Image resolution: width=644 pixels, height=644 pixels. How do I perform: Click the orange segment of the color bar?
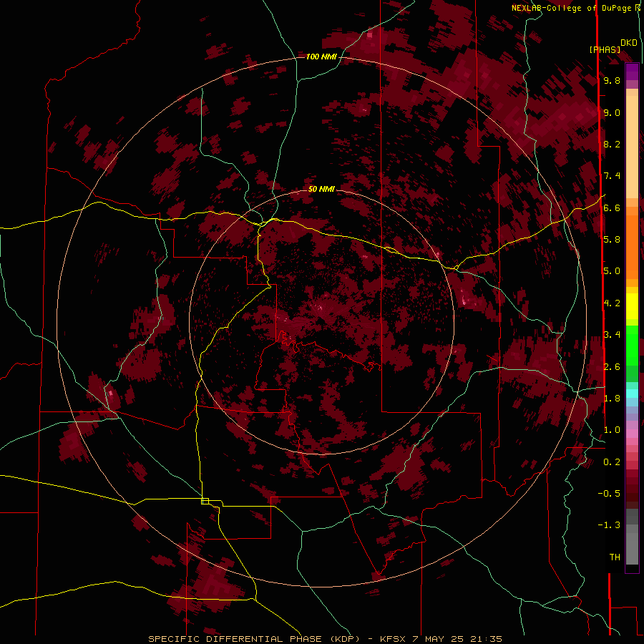(632, 243)
